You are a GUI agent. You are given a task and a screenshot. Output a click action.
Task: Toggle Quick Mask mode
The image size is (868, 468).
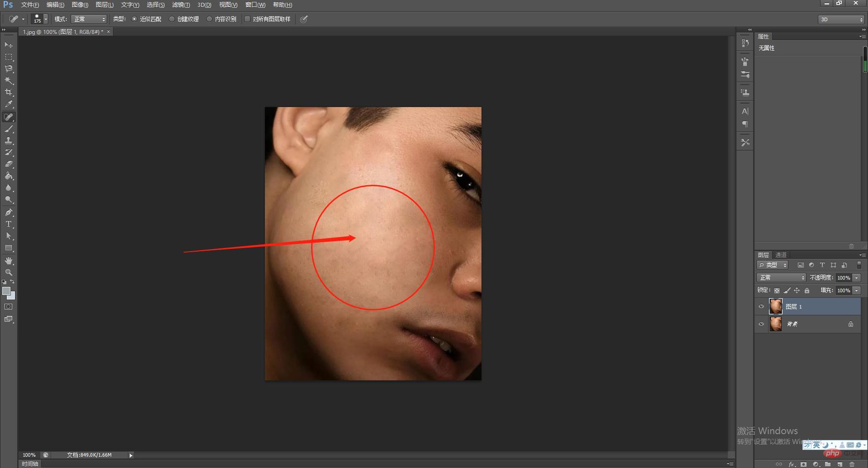pyautogui.click(x=9, y=307)
